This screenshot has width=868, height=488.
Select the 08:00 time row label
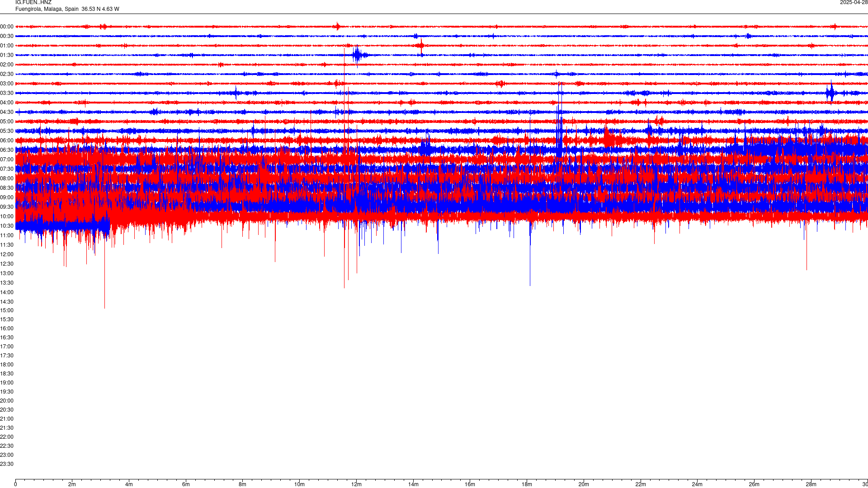7,178
